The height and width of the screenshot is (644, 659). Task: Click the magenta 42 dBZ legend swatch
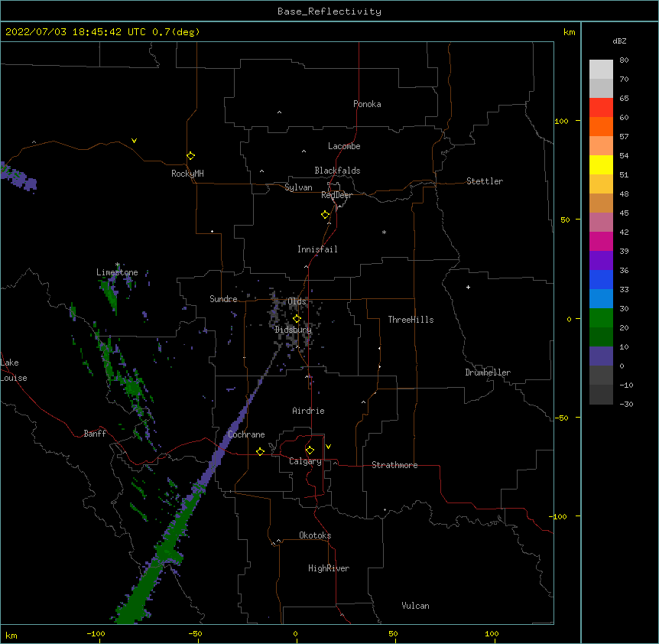601,241
